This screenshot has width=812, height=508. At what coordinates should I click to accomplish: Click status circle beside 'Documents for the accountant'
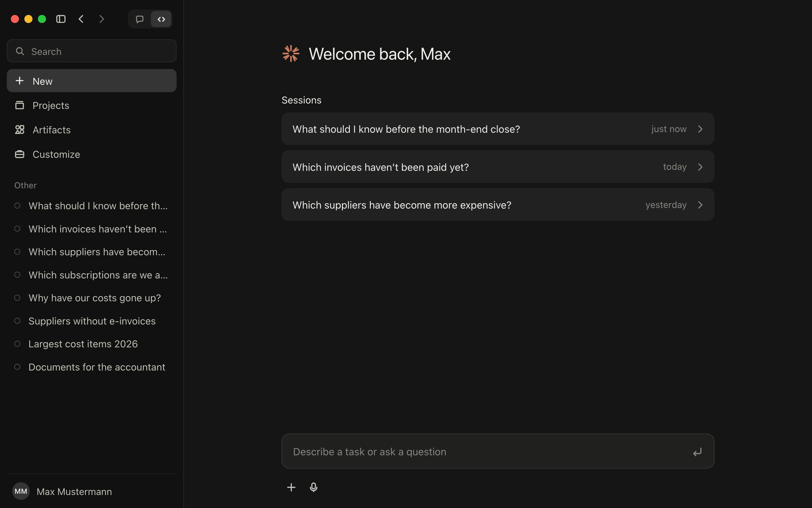[17, 367]
